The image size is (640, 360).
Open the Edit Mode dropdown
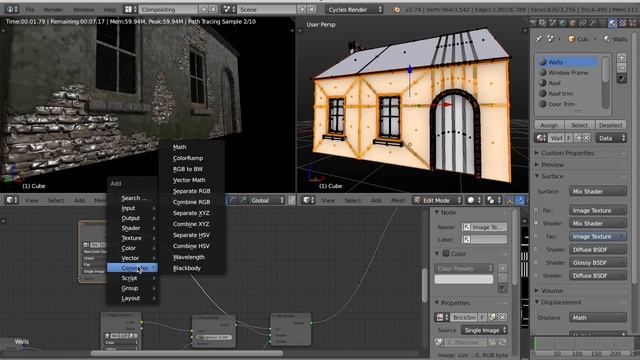(x=437, y=200)
